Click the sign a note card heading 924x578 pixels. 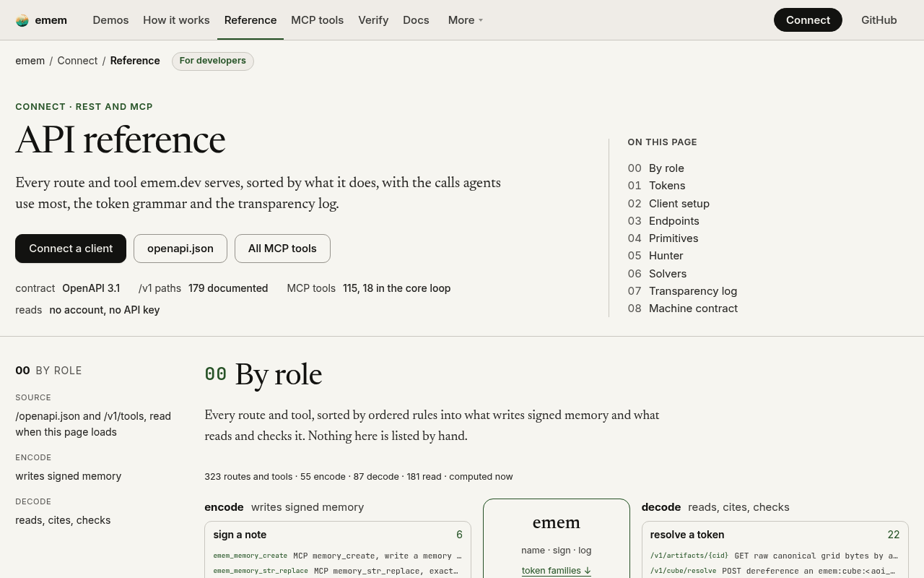click(240, 535)
